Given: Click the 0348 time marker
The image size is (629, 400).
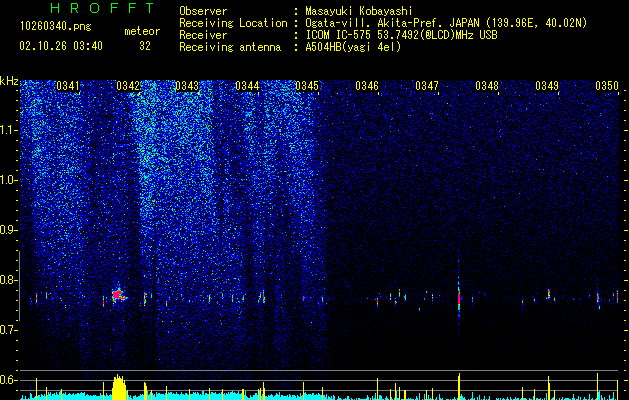Looking at the screenshot, I should coord(487,86).
